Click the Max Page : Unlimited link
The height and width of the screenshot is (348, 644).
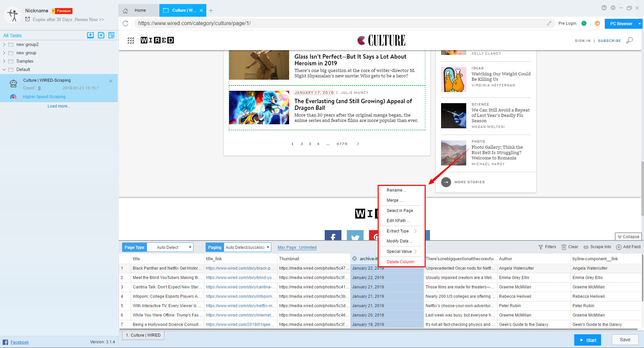297,248
